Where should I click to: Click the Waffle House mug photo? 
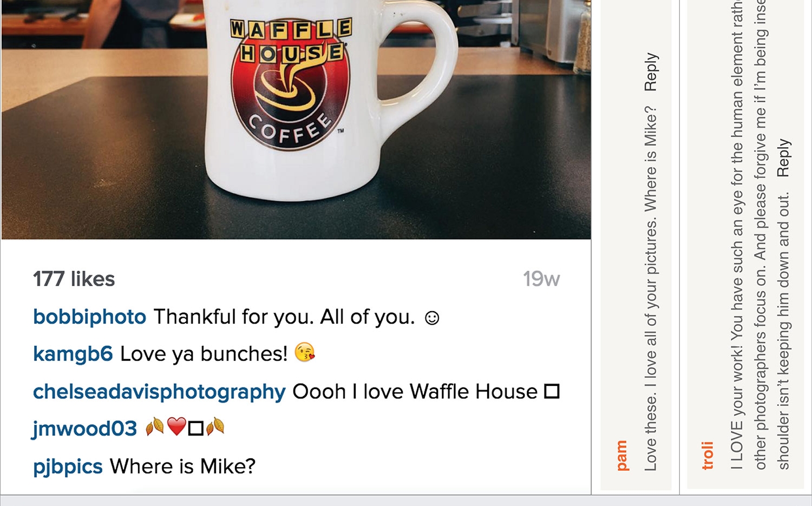coord(296,120)
